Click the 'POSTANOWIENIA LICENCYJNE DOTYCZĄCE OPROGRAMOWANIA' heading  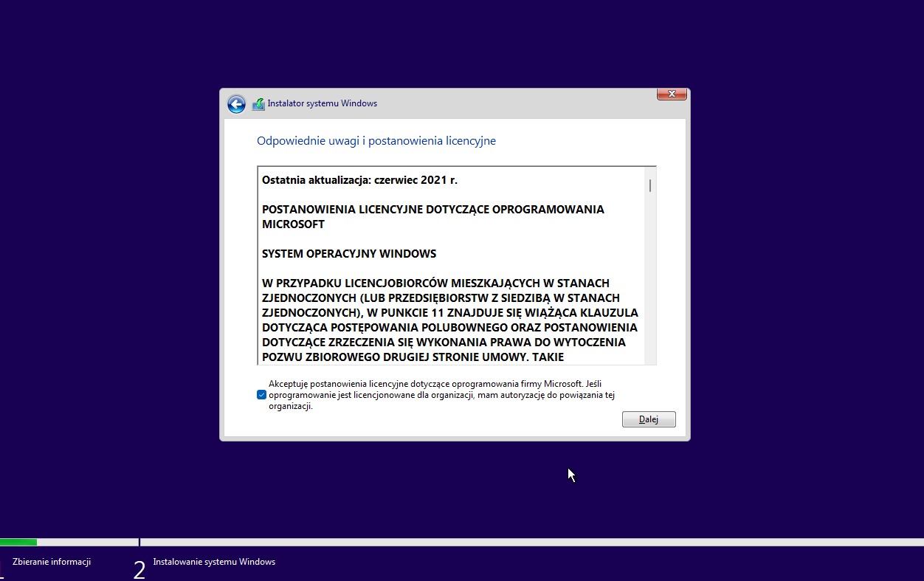pyautogui.click(x=432, y=210)
